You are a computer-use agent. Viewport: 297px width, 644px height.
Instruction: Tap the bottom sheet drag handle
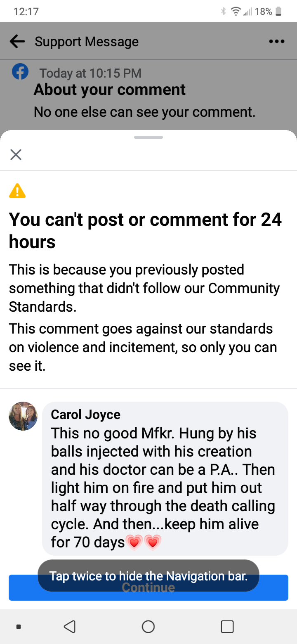coord(148,137)
